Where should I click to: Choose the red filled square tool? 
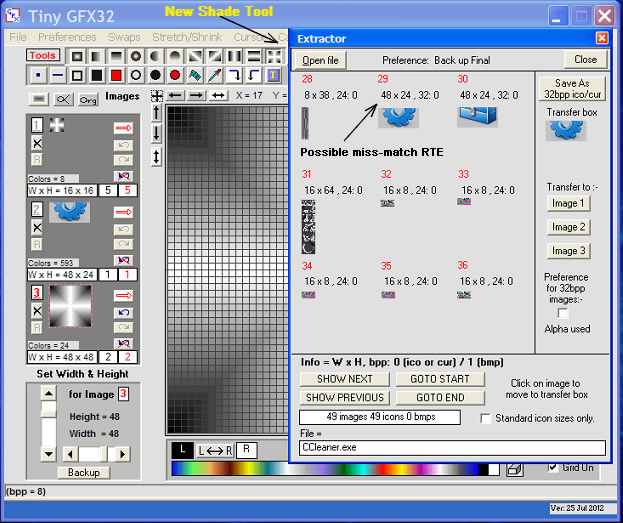pyautogui.click(x=116, y=75)
